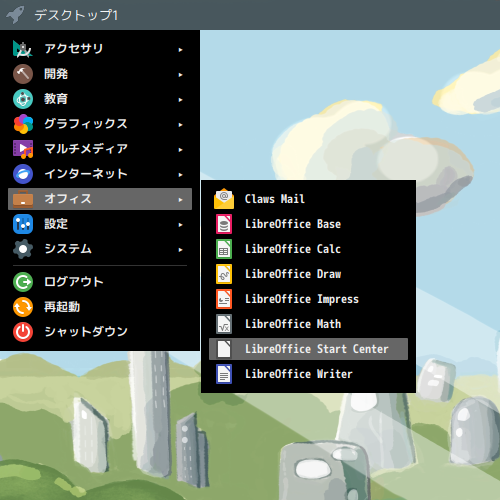
Task: Click the 開発 hammer icon
Action: click(23, 74)
